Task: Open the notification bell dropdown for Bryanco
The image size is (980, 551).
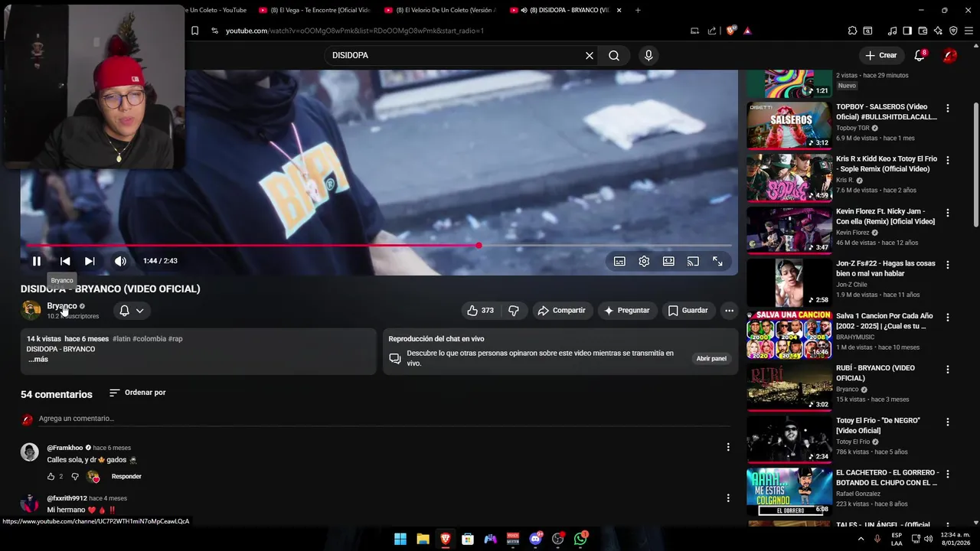Action: pos(131,310)
